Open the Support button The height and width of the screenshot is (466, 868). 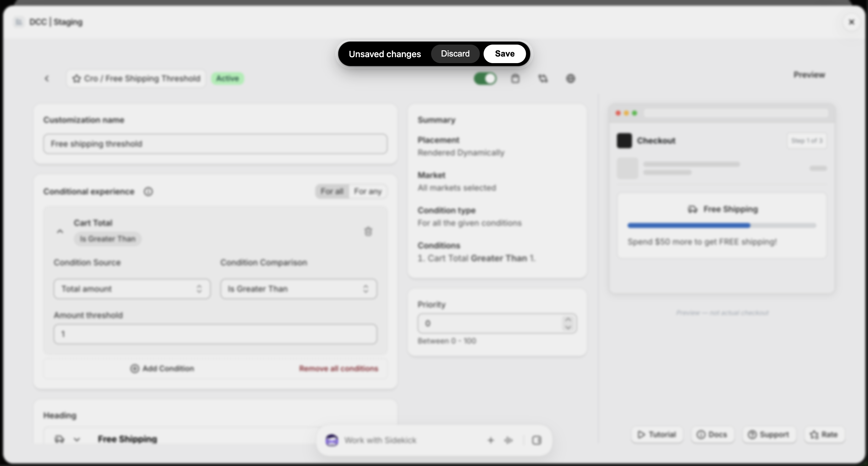tap(769, 435)
